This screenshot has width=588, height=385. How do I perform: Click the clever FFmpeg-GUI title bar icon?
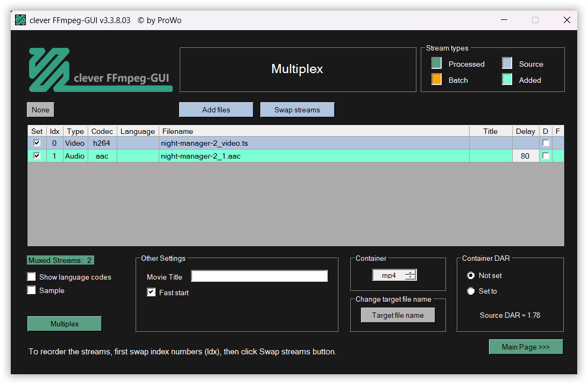[x=20, y=20]
